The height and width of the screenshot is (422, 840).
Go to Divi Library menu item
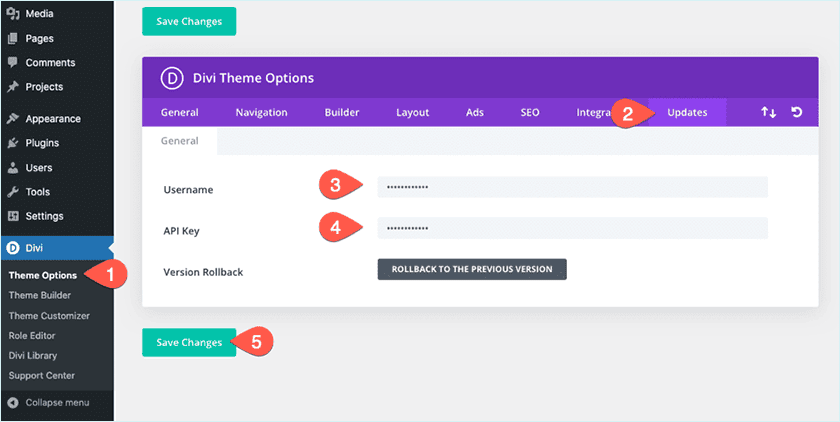click(33, 356)
